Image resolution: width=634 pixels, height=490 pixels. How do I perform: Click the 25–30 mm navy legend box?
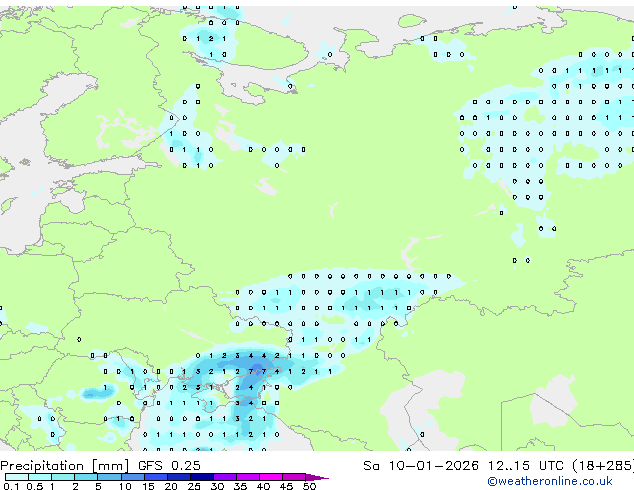[202, 477]
